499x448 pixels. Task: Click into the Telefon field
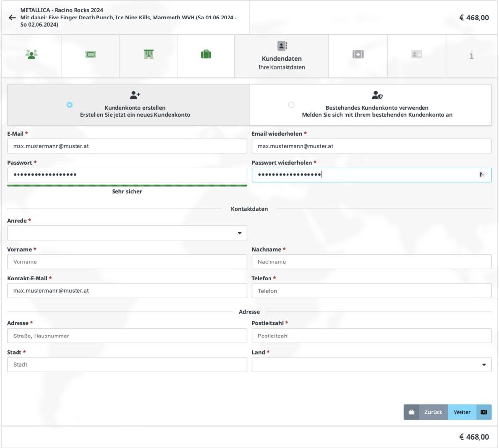(x=371, y=291)
